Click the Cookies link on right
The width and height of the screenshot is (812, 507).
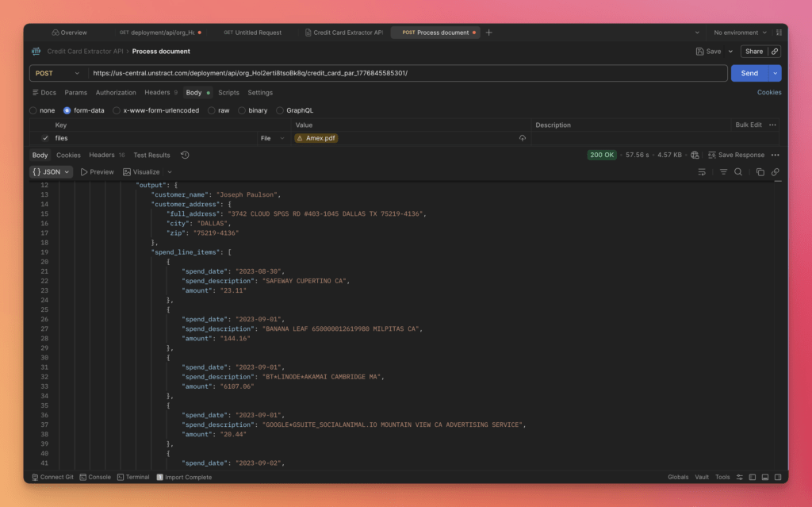768,93
